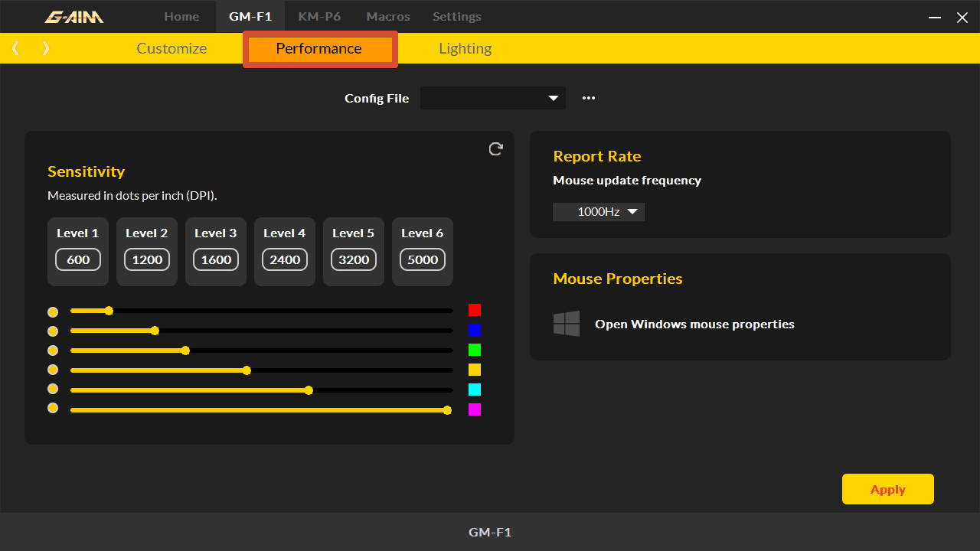Click the GM-F1 label in bottom bar
Viewport: 980px width, 551px height.
(x=490, y=532)
